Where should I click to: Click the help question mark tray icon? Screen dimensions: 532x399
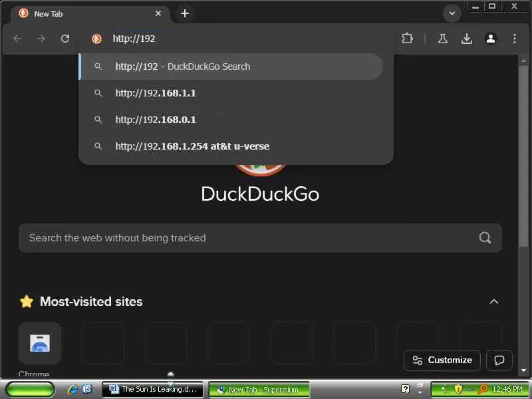click(x=405, y=389)
